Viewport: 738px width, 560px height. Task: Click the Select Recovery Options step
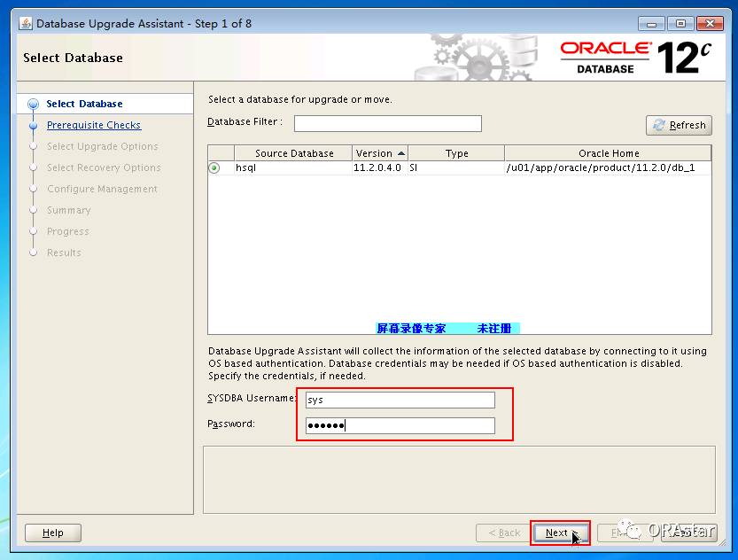pos(104,167)
